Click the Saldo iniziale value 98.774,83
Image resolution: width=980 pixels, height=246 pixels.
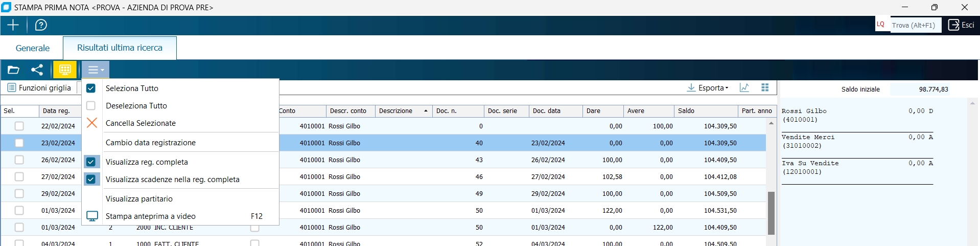(934, 89)
